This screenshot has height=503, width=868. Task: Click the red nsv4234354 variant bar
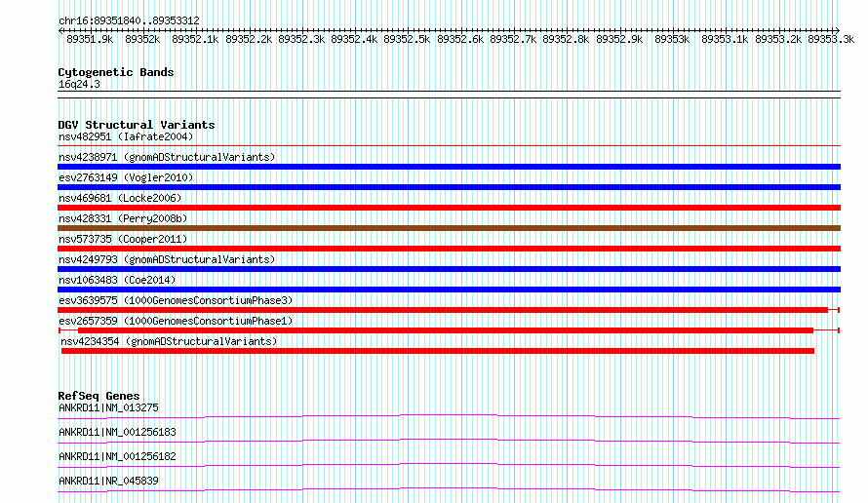click(438, 351)
